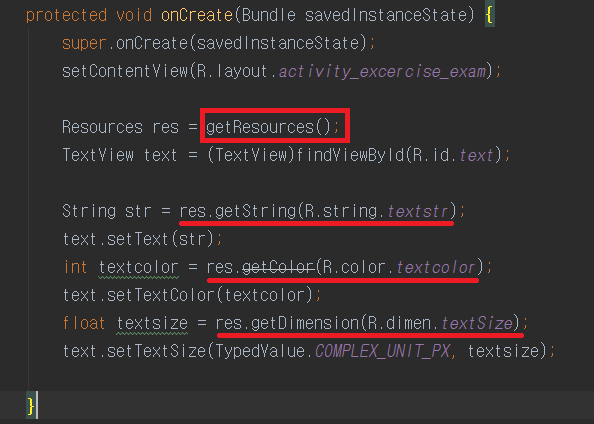594x424 pixels.
Task: Click the yellow opening curly brace
Action: [489, 16]
